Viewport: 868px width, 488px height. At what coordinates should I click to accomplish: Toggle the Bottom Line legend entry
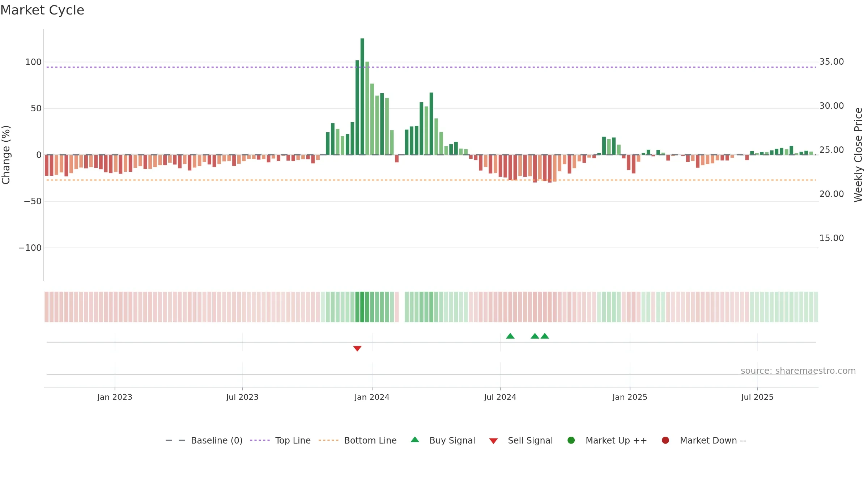point(357,440)
